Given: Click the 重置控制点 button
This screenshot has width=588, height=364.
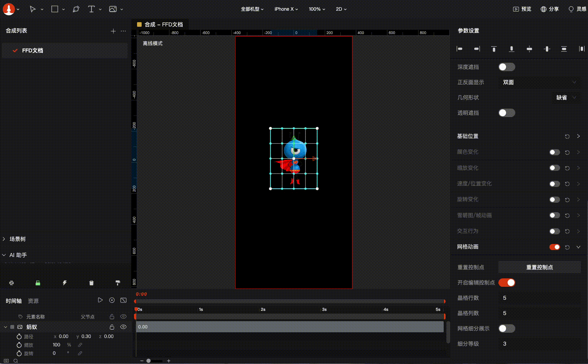Looking at the screenshot, I should point(539,267).
